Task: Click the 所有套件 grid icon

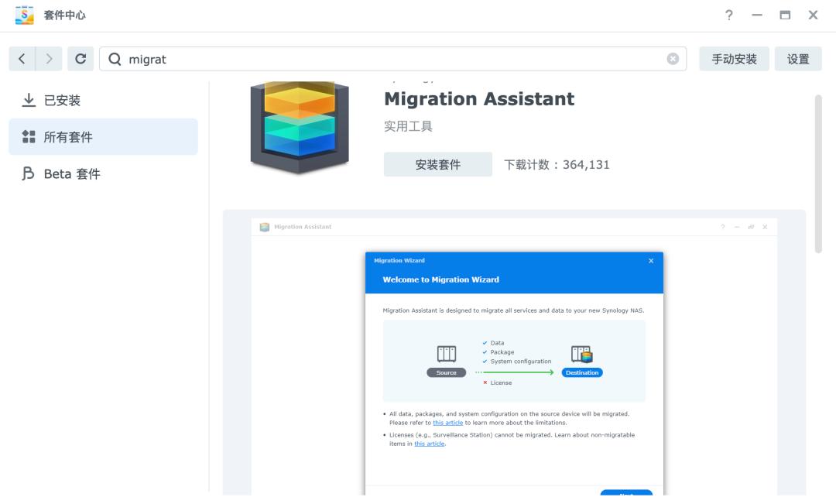Action: [x=29, y=137]
